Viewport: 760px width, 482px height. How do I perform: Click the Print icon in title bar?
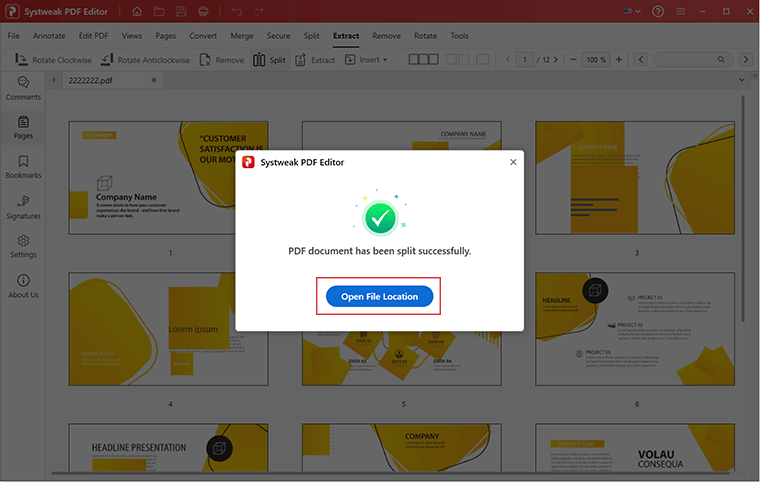[204, 11]
